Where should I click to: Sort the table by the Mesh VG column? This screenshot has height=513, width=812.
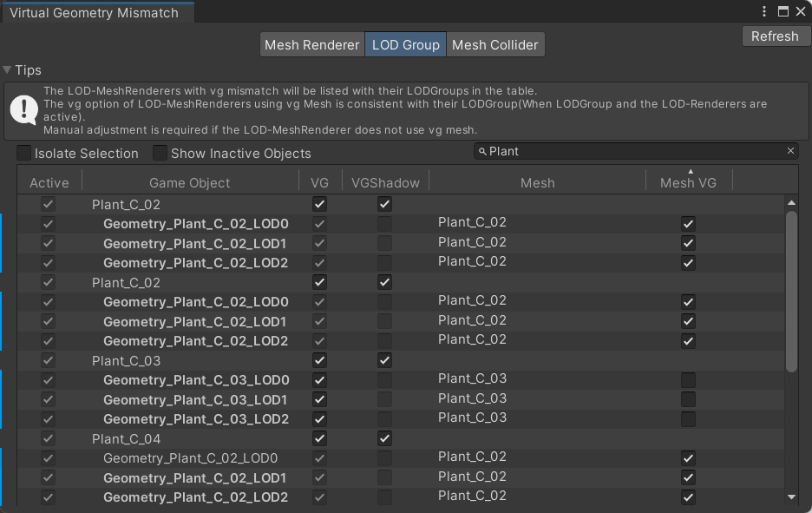point(689,181)
